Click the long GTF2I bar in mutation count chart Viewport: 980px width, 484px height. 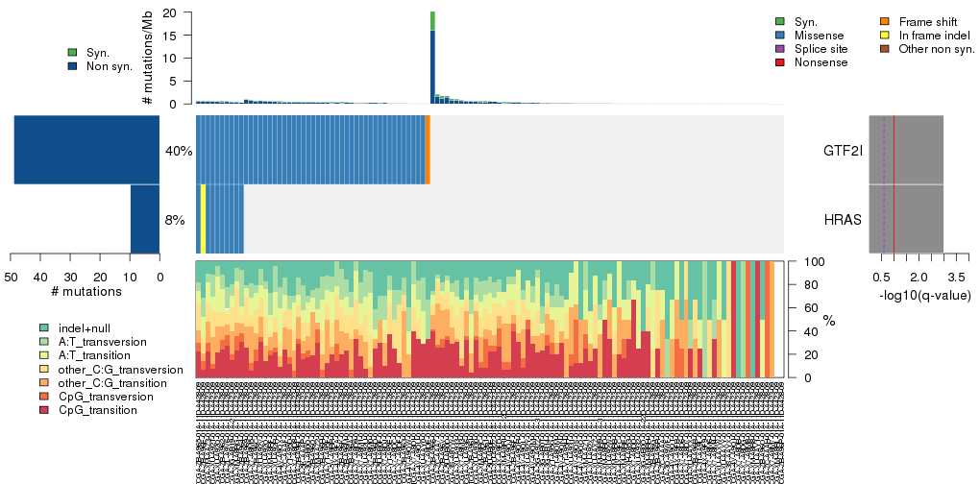(x=86, y=150)
